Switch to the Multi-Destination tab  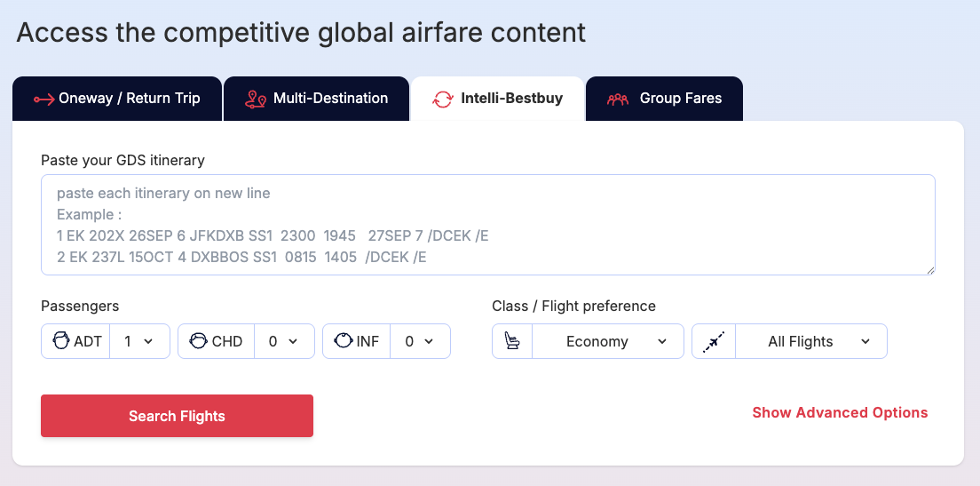coord(316,99)
